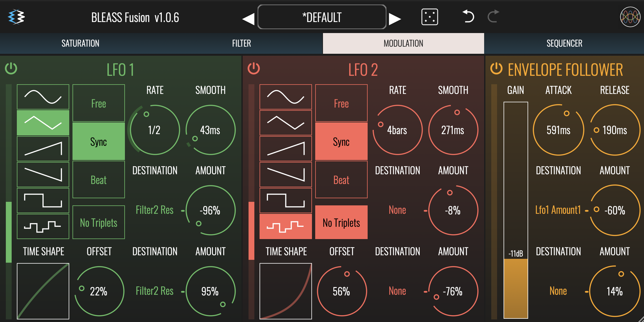Click the envelope GAIN fader at -11dB
The image size is (644, 322).
(x=516, y=210)
